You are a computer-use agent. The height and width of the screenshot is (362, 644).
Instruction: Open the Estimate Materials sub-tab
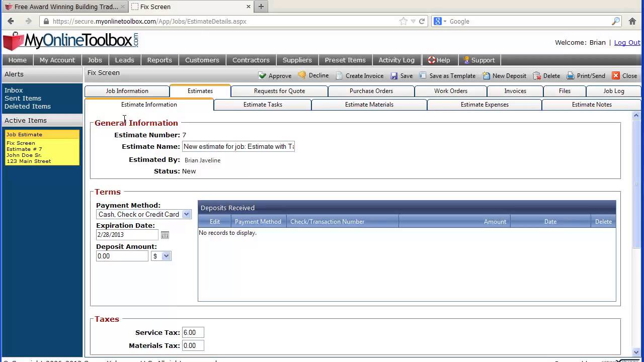click(369, 105)
